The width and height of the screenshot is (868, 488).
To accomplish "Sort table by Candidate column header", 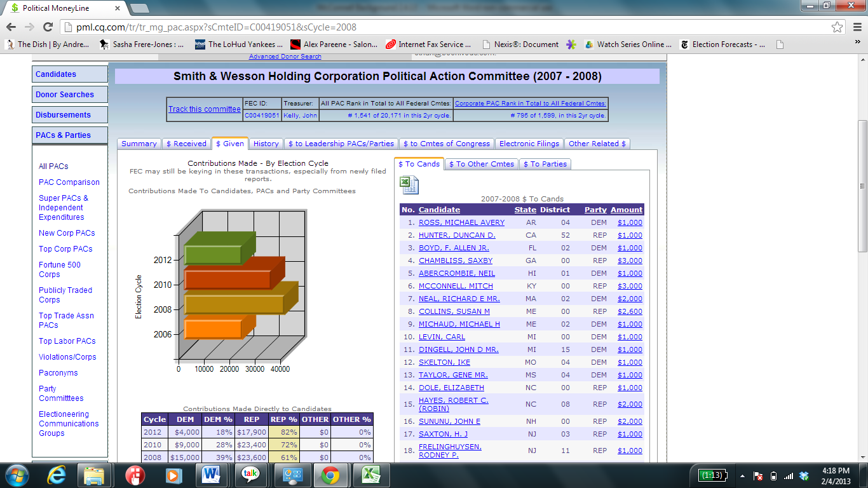I will coord(439,210).
